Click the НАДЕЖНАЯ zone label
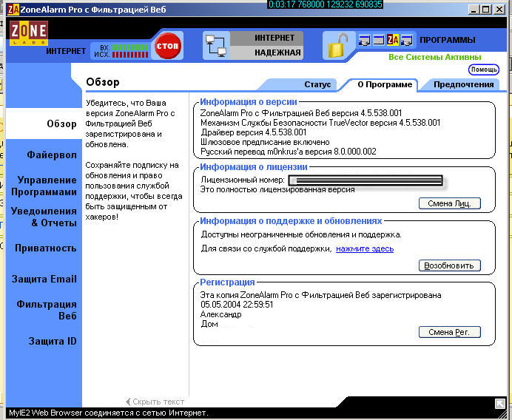Image resolution: width=512 pixels, height=420 pixels. [277, 52]
